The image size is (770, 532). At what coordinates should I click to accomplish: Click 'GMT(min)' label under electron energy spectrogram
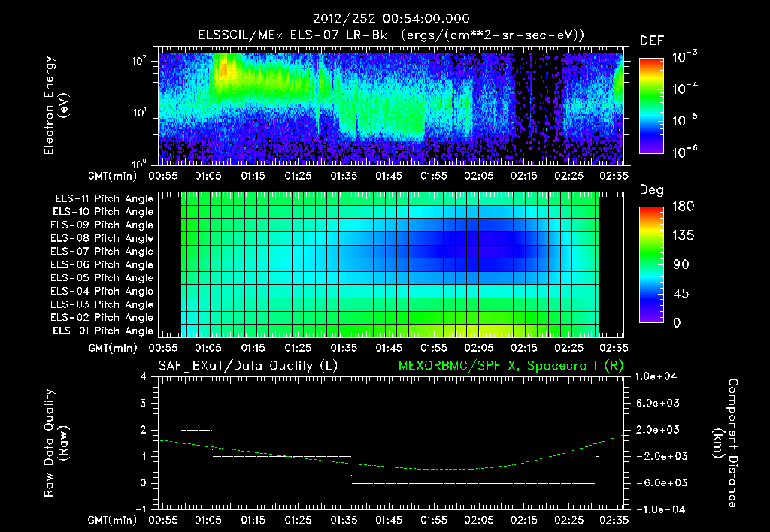click(113, 176)
